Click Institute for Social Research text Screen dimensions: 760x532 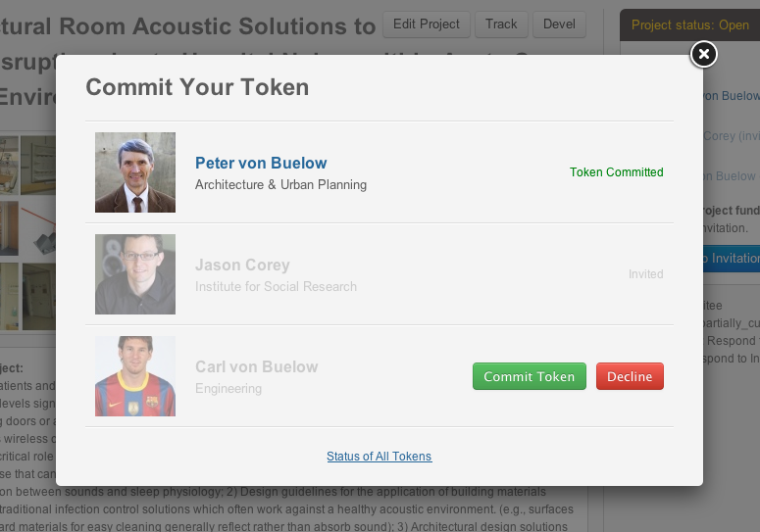click(x=276, y=287)
